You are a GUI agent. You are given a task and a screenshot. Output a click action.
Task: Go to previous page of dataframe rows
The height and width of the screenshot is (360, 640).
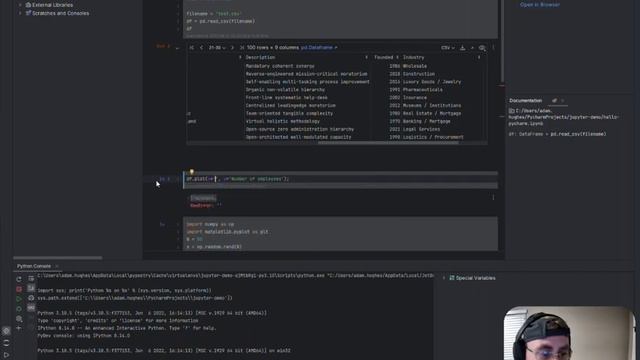point(201,48)
